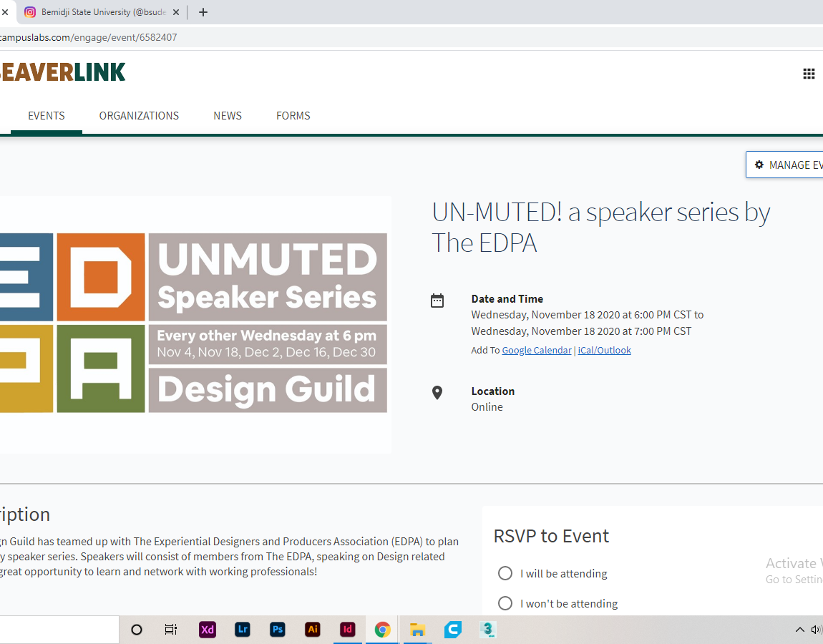The width and height of the screenshot is (823, 644).
Task: Open Task View in the taskbar
Action: (171, 629)
